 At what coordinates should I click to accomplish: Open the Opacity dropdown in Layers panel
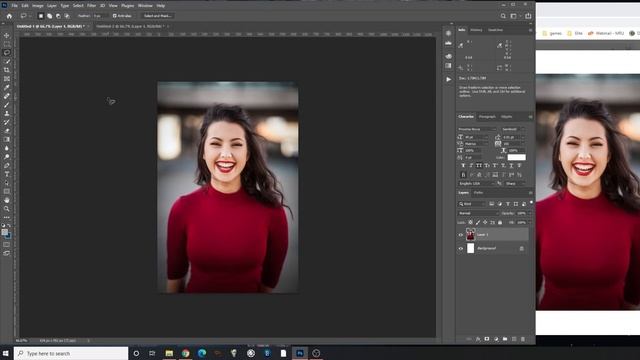(x=530, y=213)
